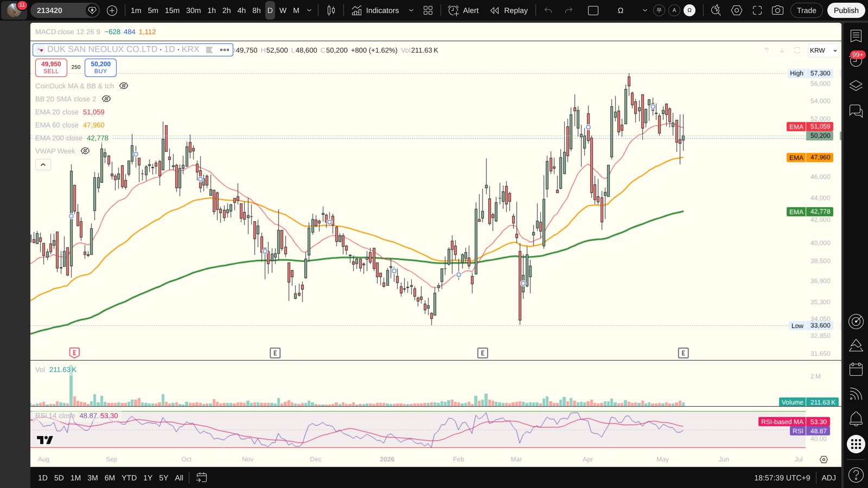Open the object tree layers icon
The image size is (868, 488).
pyautogui.click(x=856, y=86)
